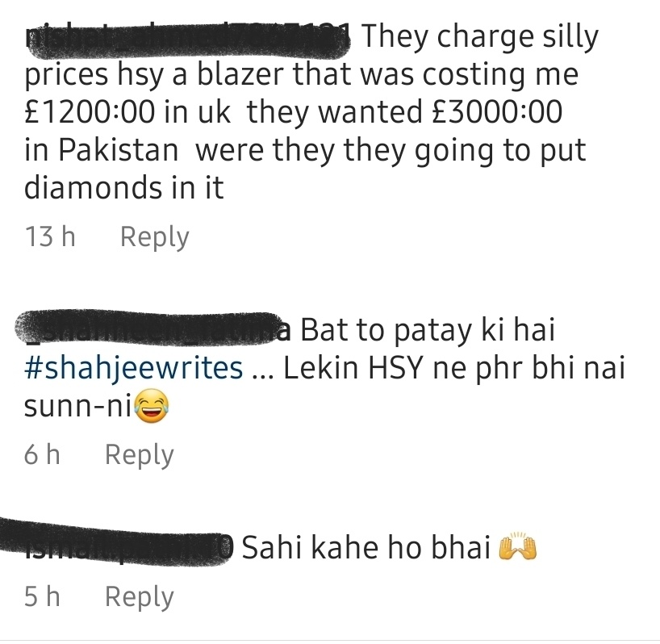The height and width of the screenshot is (644, 660).
Task: Click the laughing tears emoji
Action: [x=152, y=406]
